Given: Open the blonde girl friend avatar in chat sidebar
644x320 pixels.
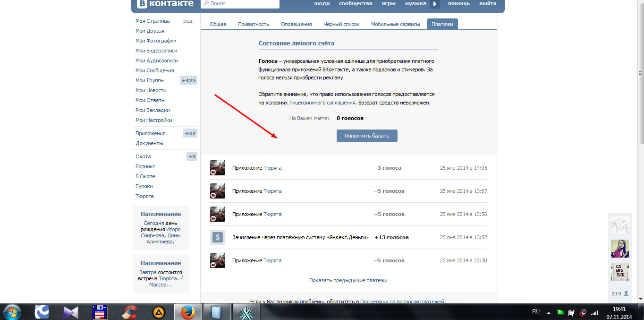Looking at the screenshot, I should (x=620, y=249).
